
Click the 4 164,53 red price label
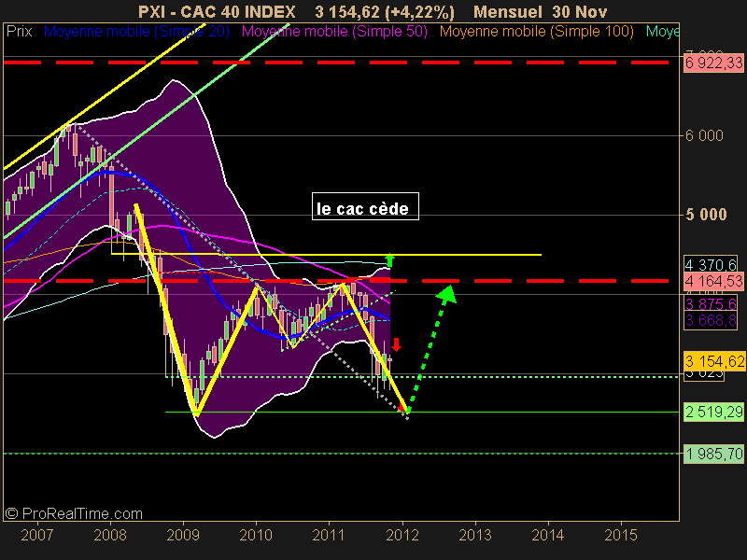(x=713, y=282)
